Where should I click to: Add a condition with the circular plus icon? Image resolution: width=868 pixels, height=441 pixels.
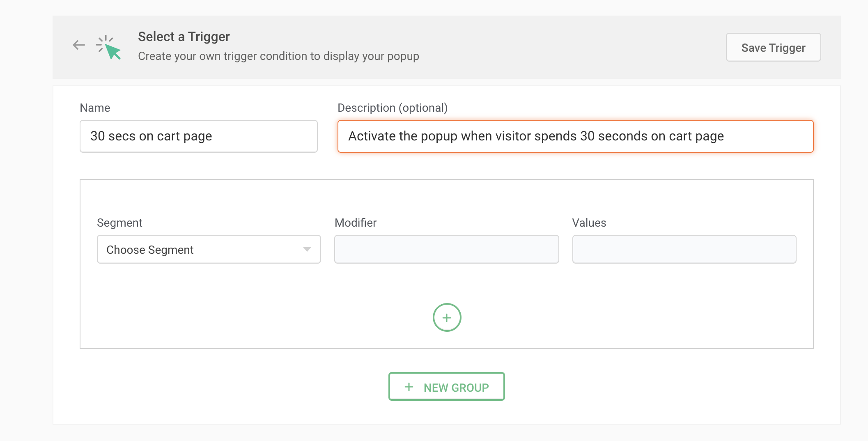[447, 317]
